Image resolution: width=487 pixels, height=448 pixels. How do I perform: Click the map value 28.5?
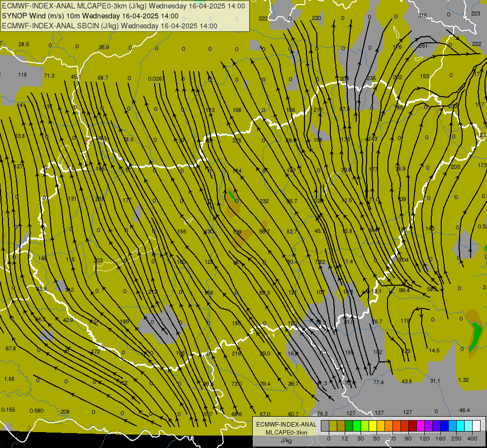[23, 44]
